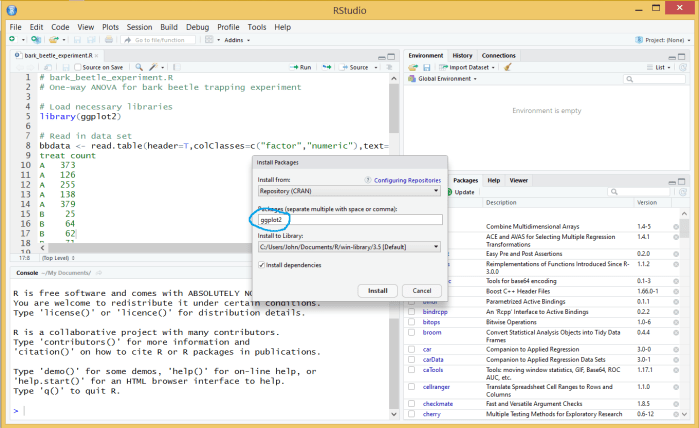Click the Update button in Packages pane
Screen dimensions: 699x428
461,192
